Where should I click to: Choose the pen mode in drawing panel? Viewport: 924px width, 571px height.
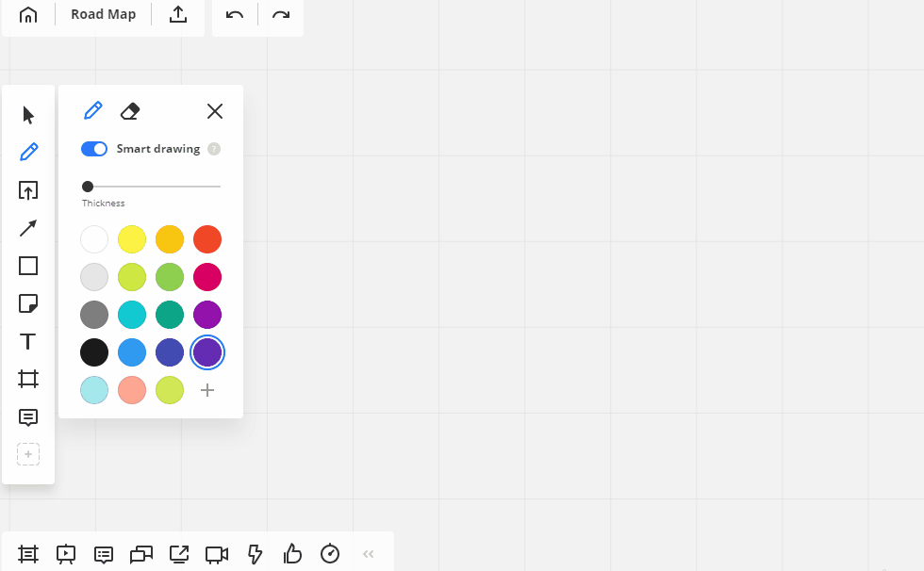coord(93,110)
